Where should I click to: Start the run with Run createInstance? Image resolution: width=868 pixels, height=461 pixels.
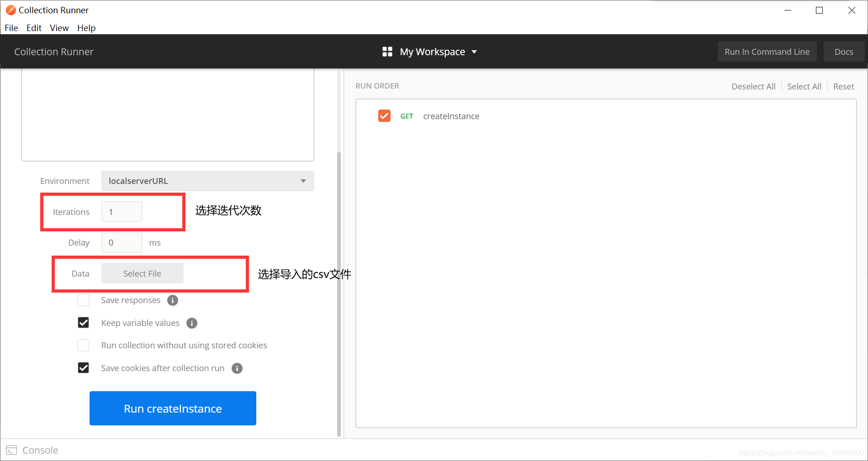(173, 408)
